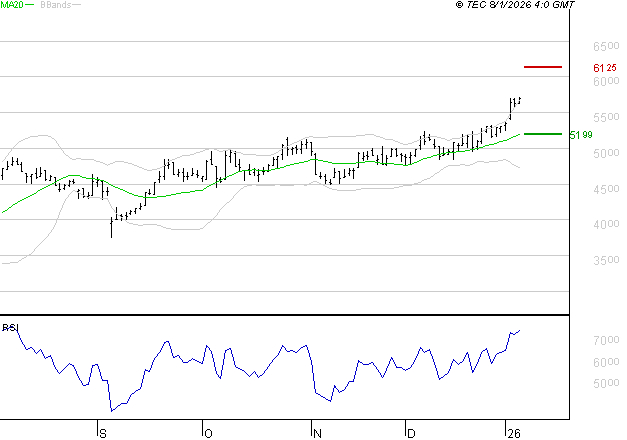Click the 5500 price axis label
The width and height of the screenshot is (627, 440).
[606, 118]
